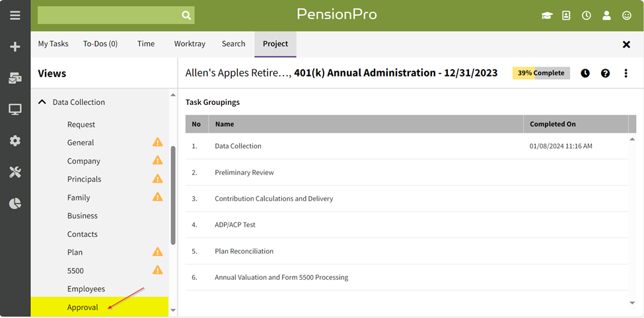This screenshot has height=318, width=644.
Task: Open the Principals view
Action: [84, 179]
